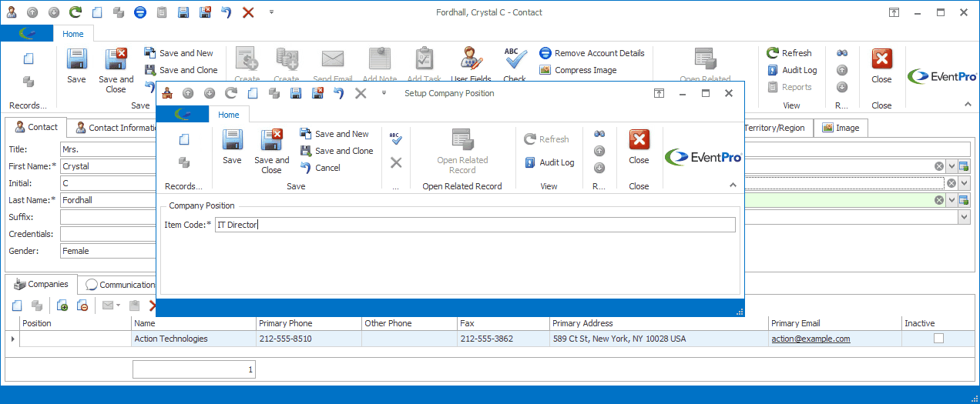Click new record icon in Setup Company Position ribbon
Viewport: 980px width, 404px height.
click(183, 139)
